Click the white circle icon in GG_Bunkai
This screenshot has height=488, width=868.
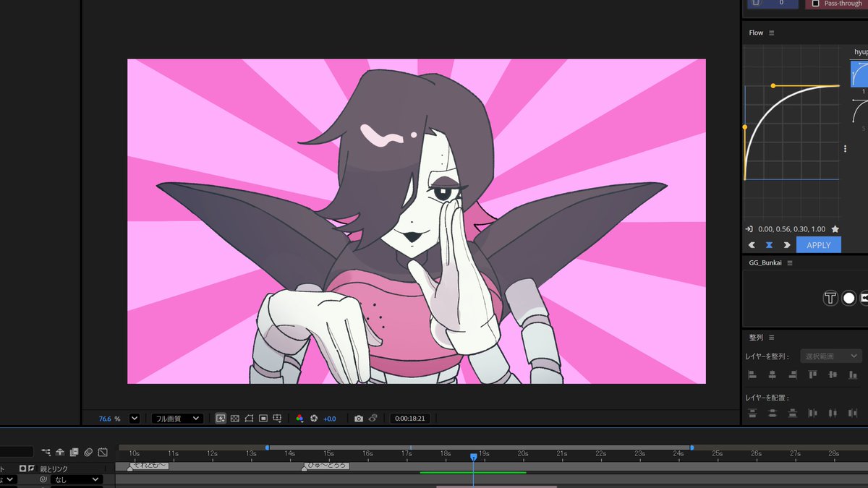coord(848,298)
